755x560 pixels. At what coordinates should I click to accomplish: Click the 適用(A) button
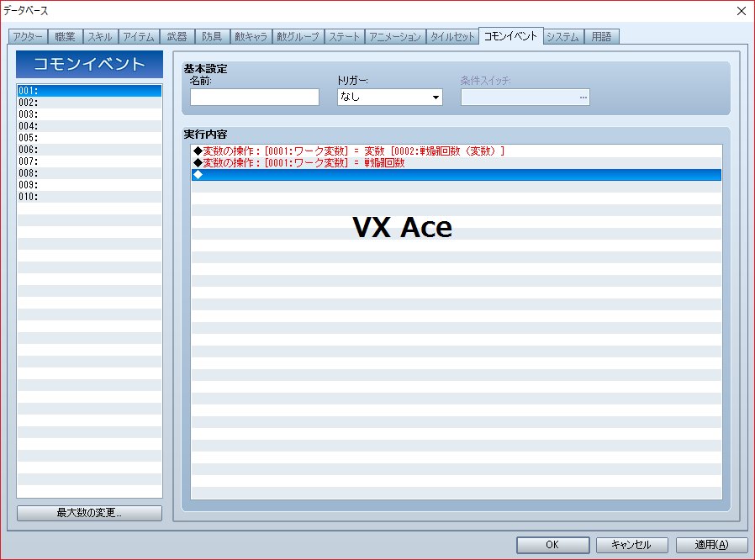(711, 545)
